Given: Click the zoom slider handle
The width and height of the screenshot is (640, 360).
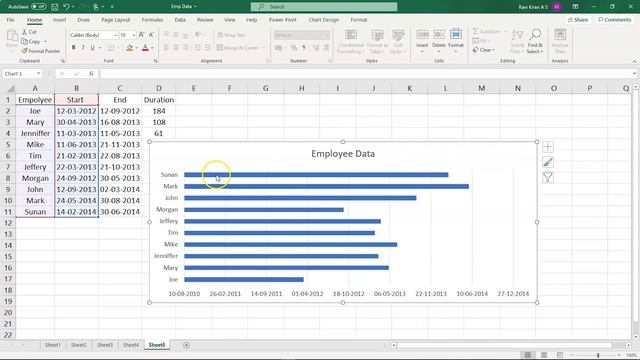Looking at the screenshot, I should (598, 356).
